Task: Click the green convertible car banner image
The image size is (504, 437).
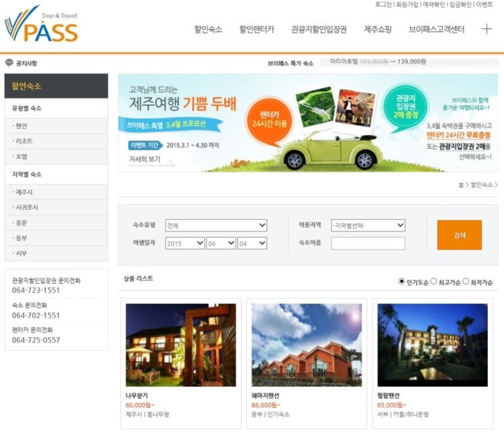Action: click(x=328, y=151)
